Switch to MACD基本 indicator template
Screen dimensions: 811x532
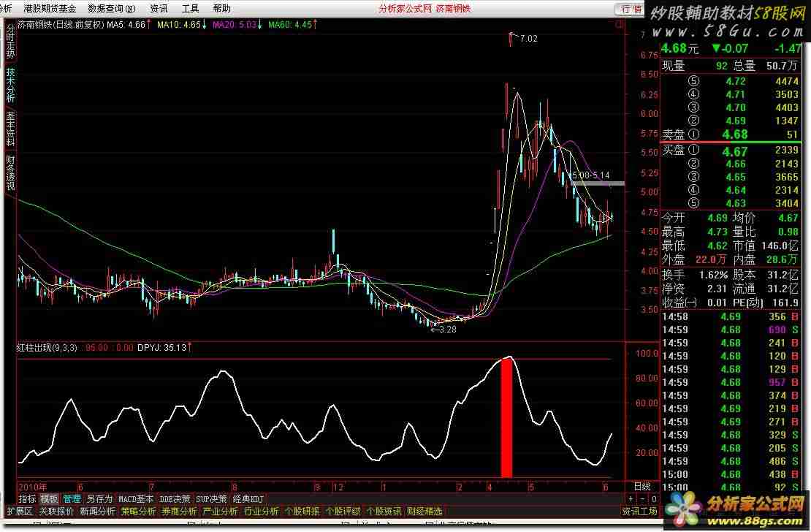click(135, 499)
